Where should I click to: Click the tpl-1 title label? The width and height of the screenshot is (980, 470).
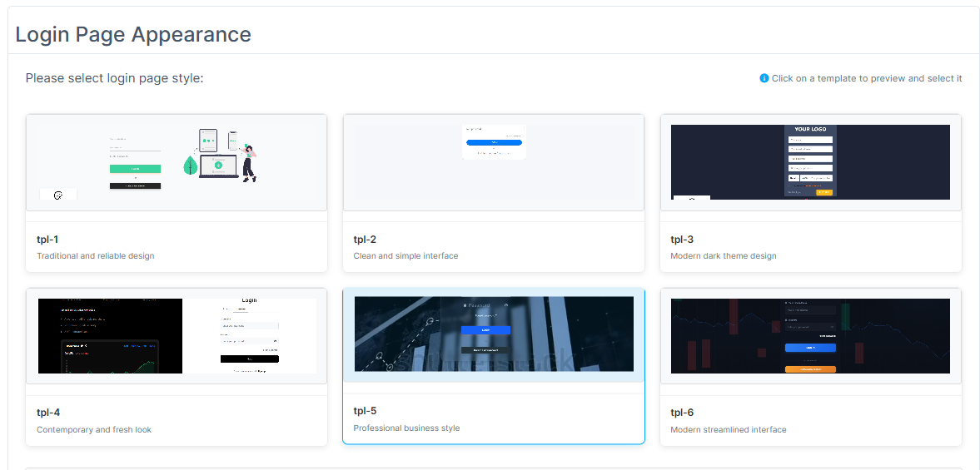click(47, 240)
